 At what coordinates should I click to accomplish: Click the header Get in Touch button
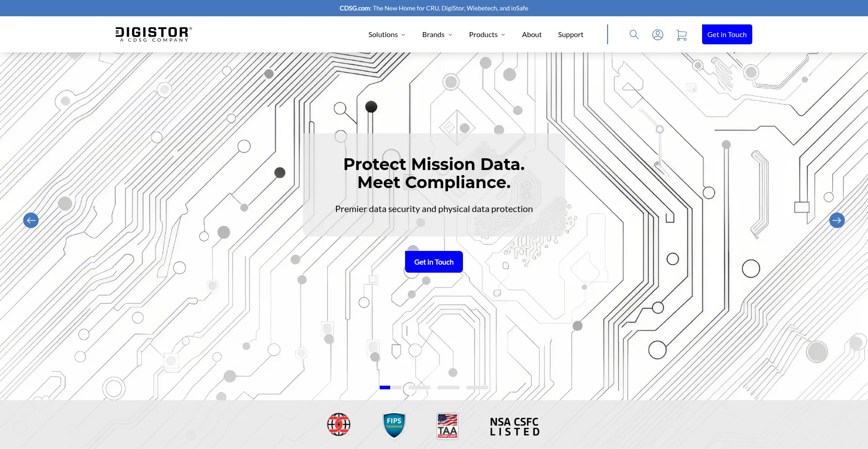click(727, 34)
